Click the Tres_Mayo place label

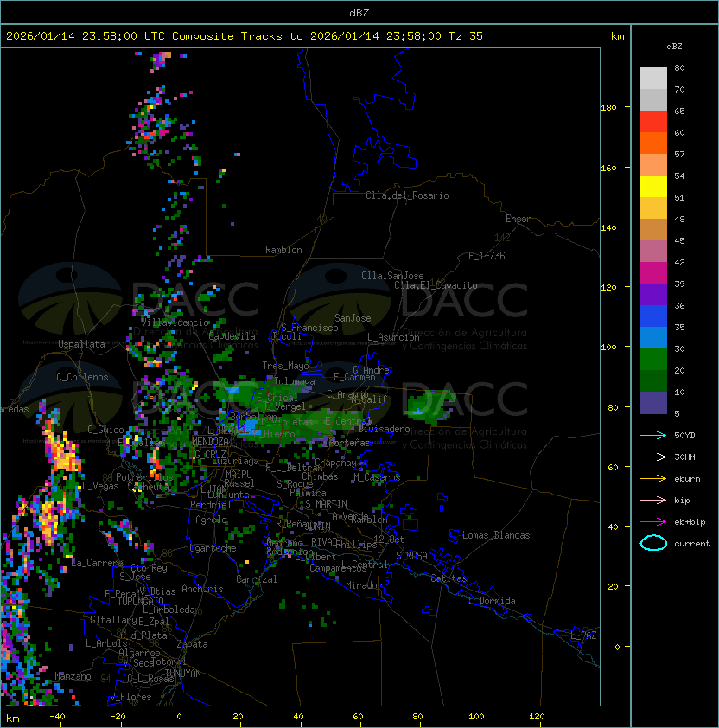(285, 366)
